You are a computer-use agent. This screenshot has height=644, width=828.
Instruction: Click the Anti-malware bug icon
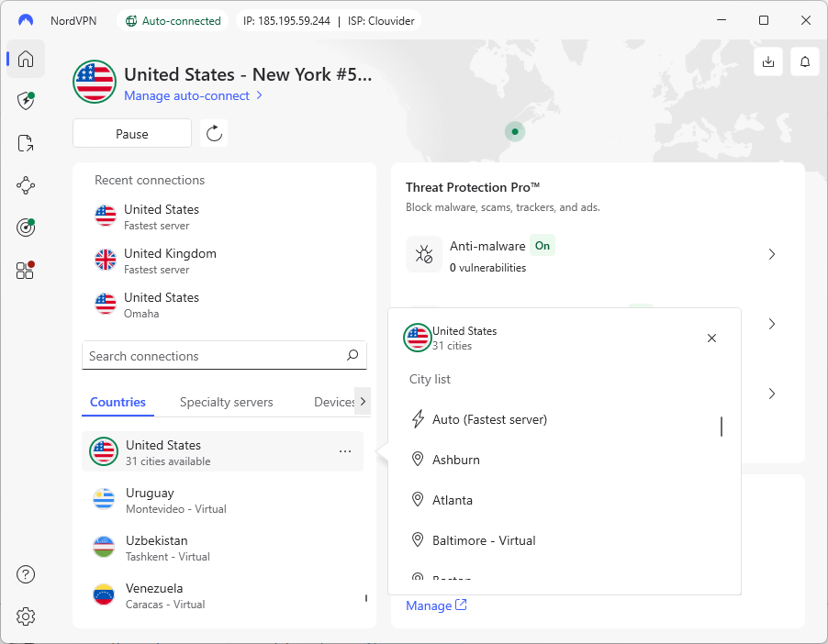pos(423,254)
